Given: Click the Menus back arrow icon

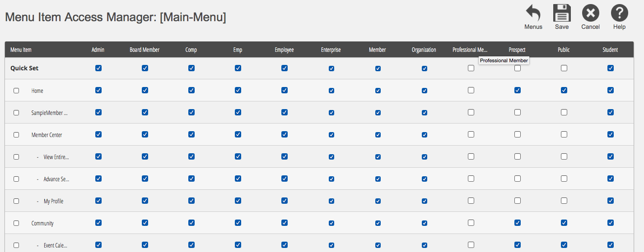Looking at the screenshot, I should pyautogui.click(x=533, y=14).
